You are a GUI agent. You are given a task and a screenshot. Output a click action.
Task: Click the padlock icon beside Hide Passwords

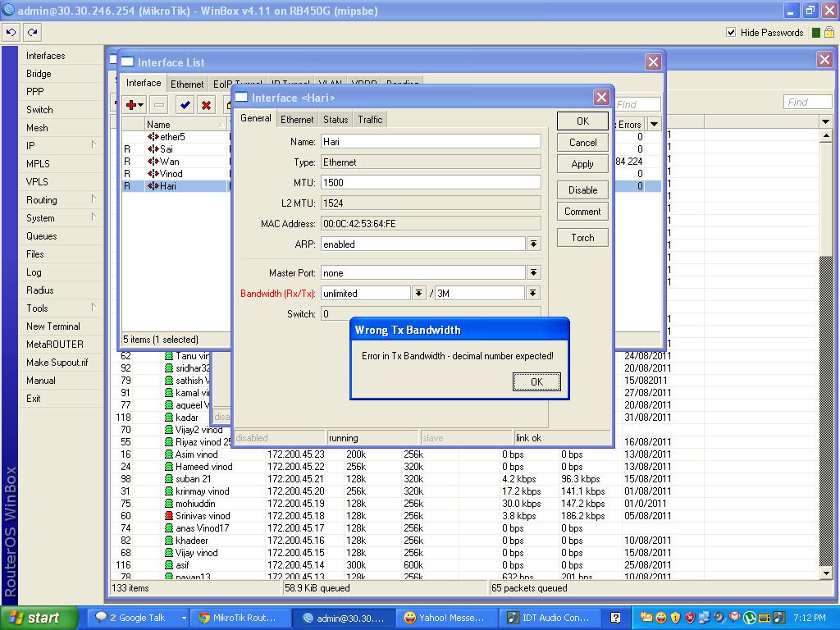(x=829, y=33)
